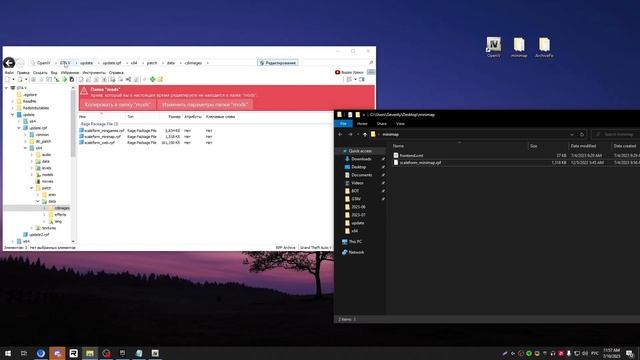Collapse the update.rpf tree node
This screenshot has height=360, width=640.
pyautogui.click(x=19, y=128)
